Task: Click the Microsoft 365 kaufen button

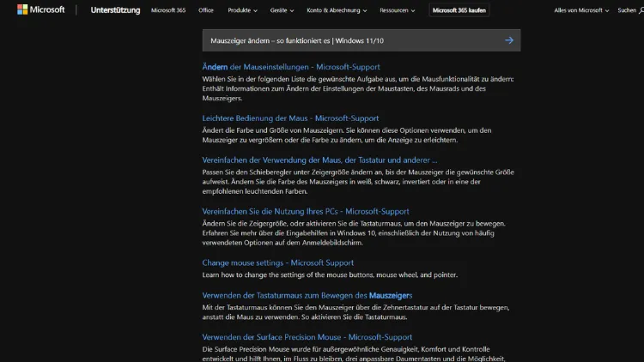Action: (x=459, y=10)
